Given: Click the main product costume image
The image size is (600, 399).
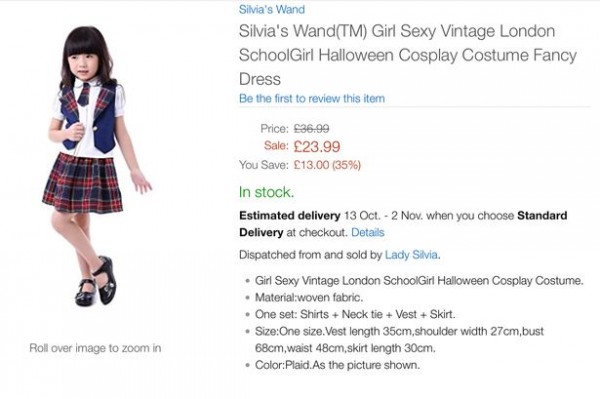Looking at the screenshot, I should 97,166.
